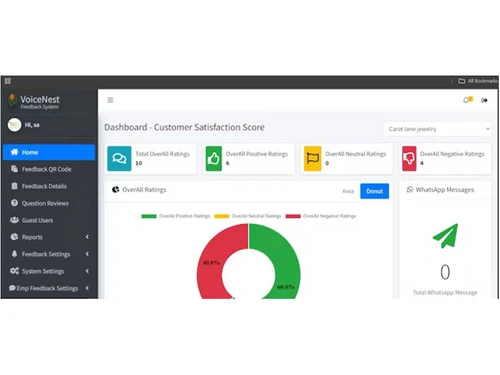Image resolution: width=500 pixels, height=375 pixels.
Task: Click the OverAll Neutral Ratings label
Action: point(356,154)
